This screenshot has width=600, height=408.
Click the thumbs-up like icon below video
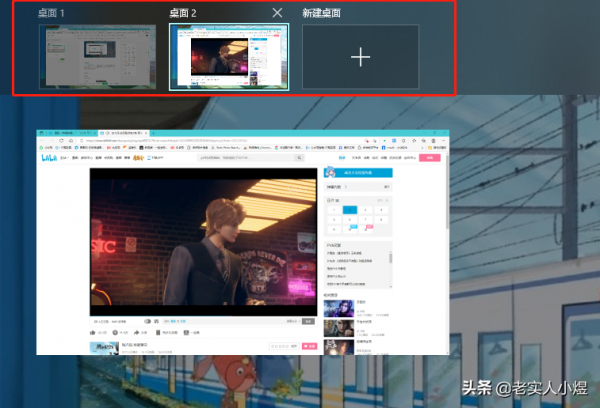(93, 333)
